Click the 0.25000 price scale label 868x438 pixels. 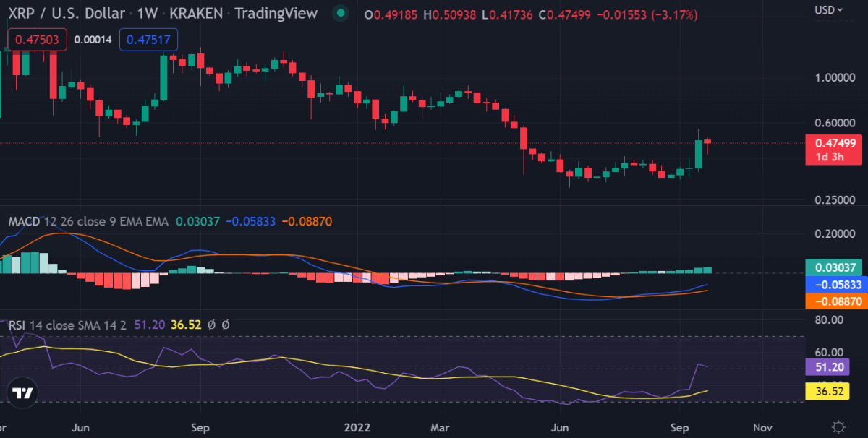click(835, 199)
